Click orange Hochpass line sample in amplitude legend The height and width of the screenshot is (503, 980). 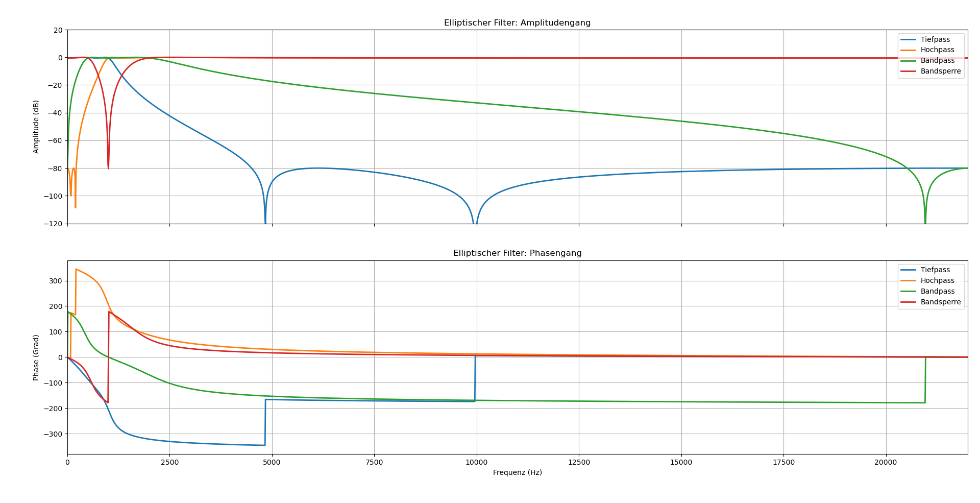(x=909, y=50)
